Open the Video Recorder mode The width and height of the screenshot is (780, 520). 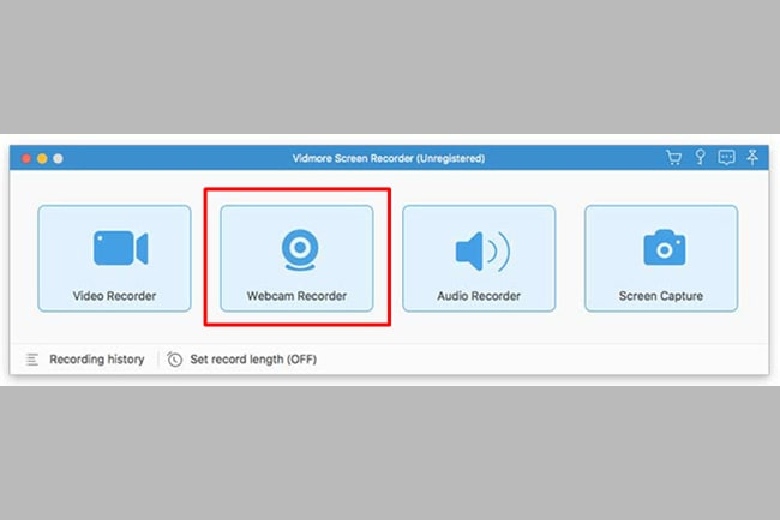pos(114,258)
